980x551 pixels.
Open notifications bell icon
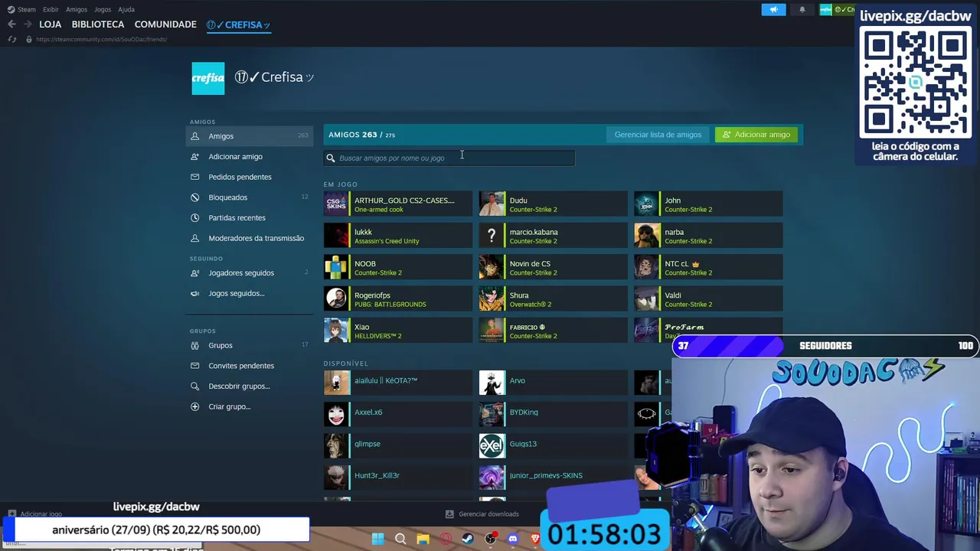click(x=802, y=9)
